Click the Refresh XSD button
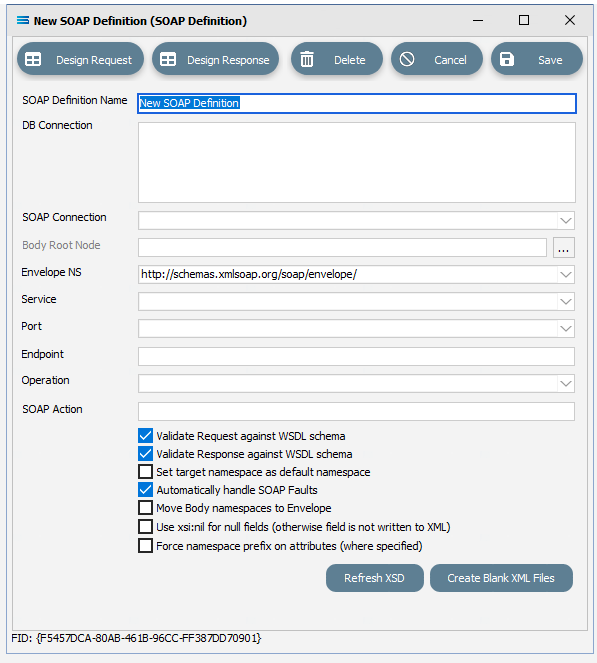 375,578
